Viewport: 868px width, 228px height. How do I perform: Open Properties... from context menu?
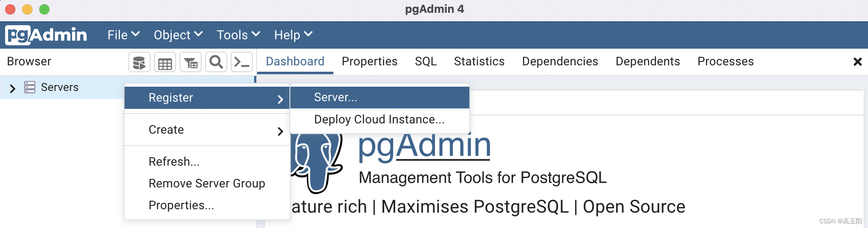tap(207, 205)
